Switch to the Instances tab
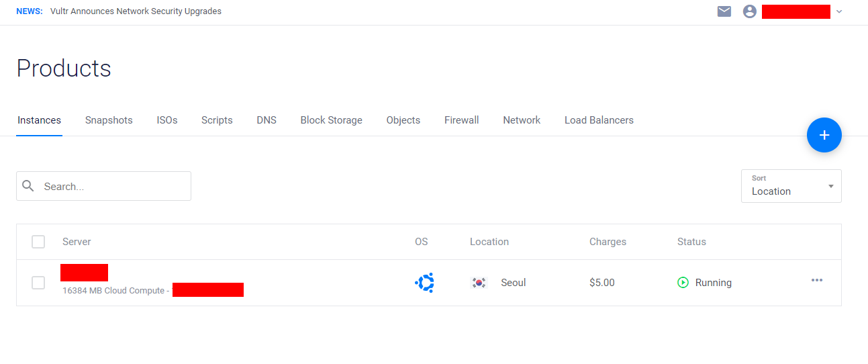Viewport: 868px width, 364px height. pos(39,120)
